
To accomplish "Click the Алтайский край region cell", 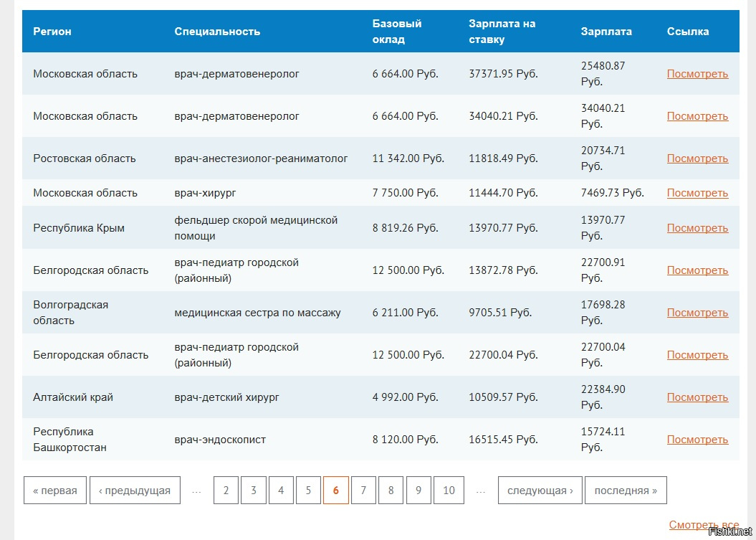I will (x=73, y=397).
